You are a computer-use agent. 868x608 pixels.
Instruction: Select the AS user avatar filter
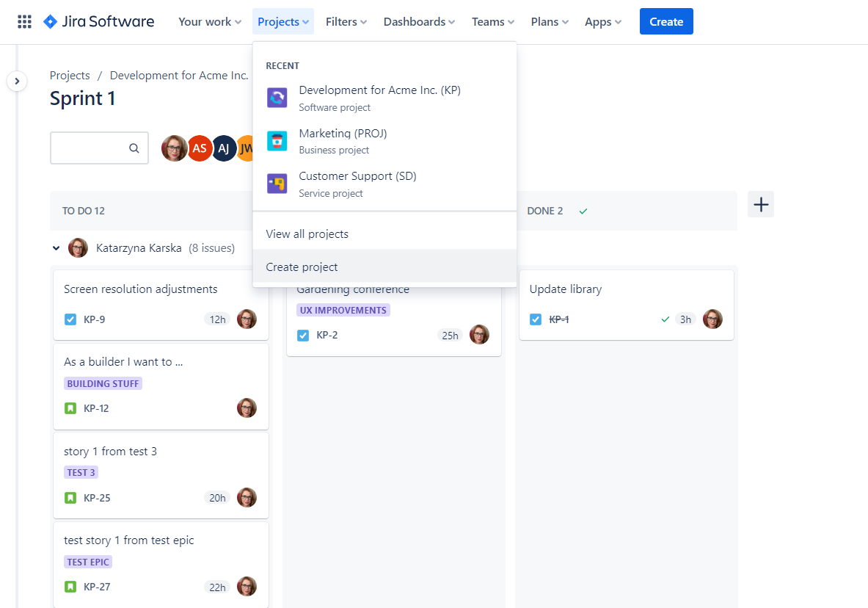pos(199,148)
